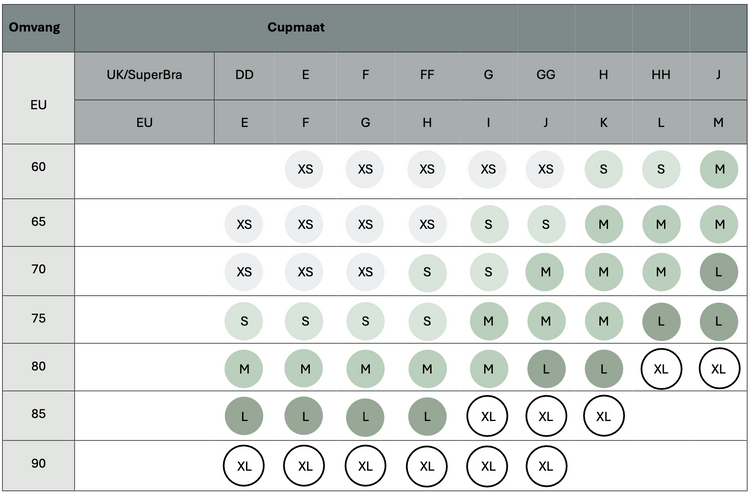Screen dimensions: 750x494
Task: Select the XL circle for 80 cup HH
Action: [x=660, y=368]
